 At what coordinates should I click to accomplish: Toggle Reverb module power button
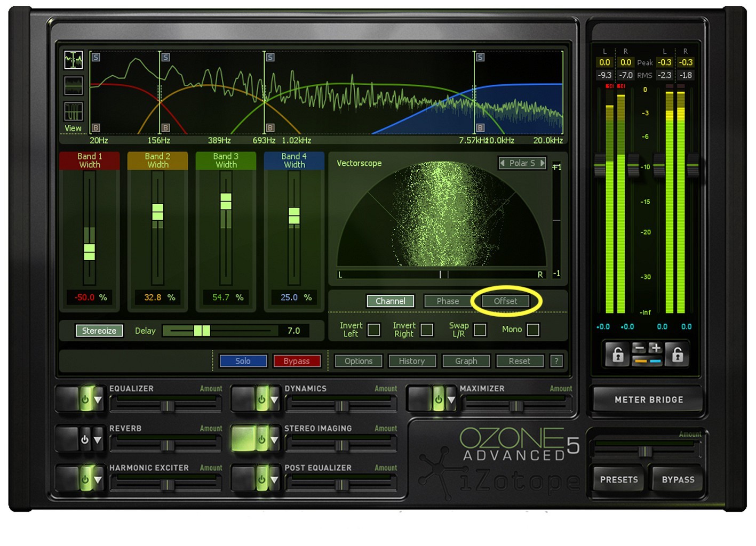pyautogui.click(x=85, y=440)
